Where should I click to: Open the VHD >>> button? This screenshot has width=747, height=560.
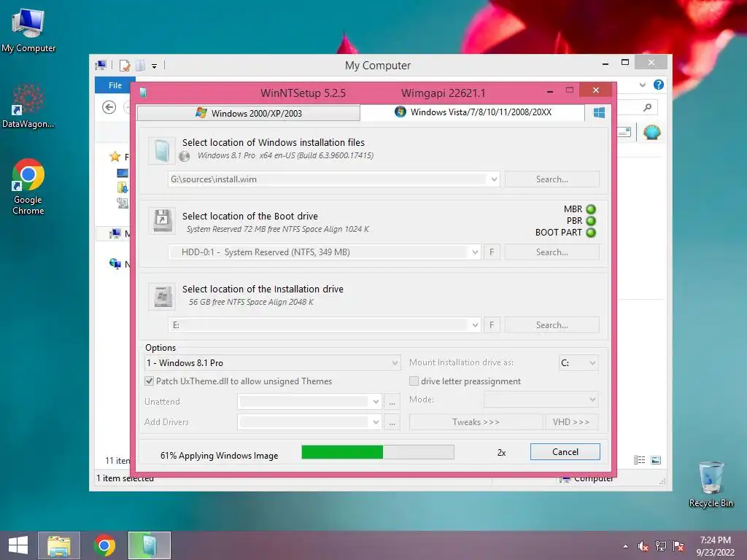coord(571,422)
